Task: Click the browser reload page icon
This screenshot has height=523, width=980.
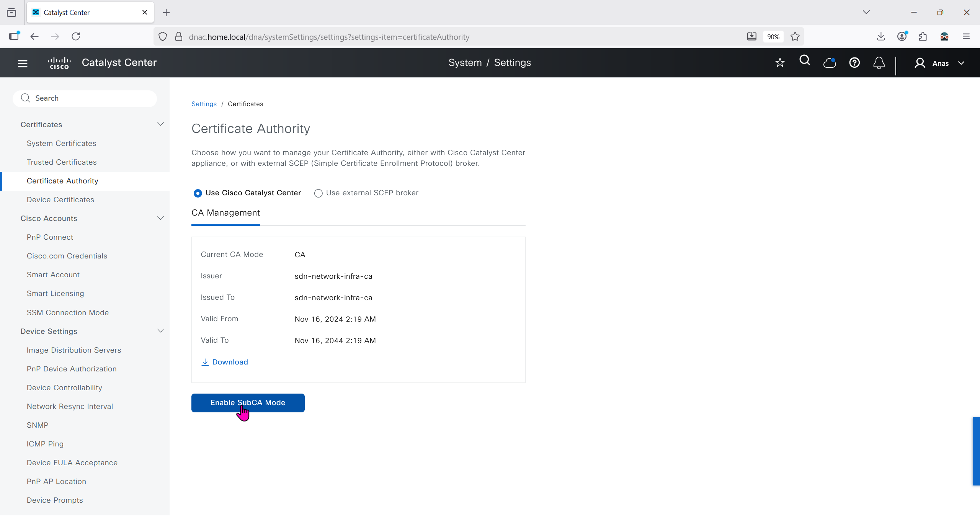Action: coord(76,36)
